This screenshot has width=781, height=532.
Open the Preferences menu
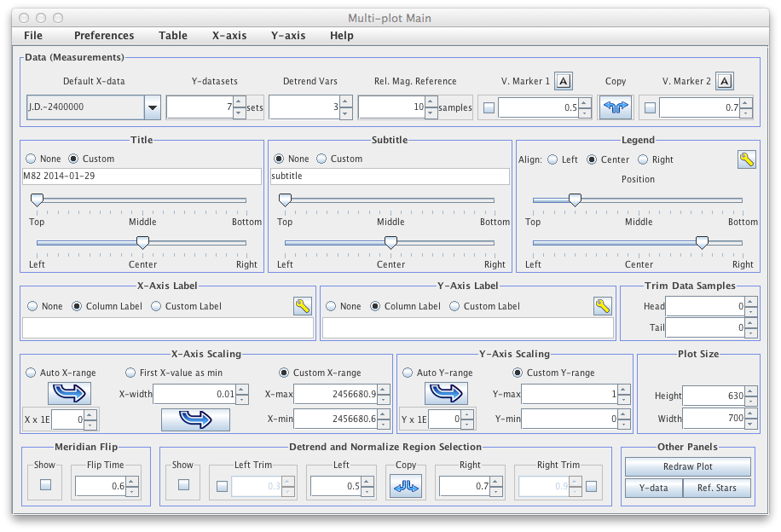pos(104,36)
